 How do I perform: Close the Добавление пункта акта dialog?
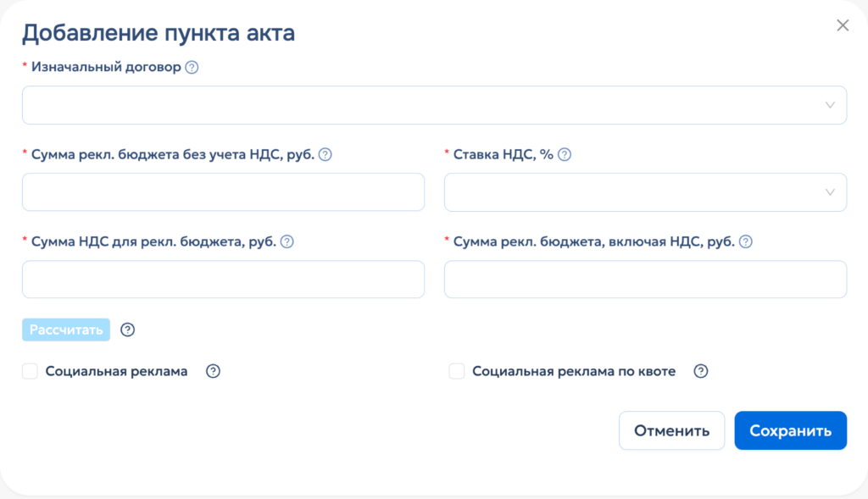pyautogui.click(x=843, y=25)
